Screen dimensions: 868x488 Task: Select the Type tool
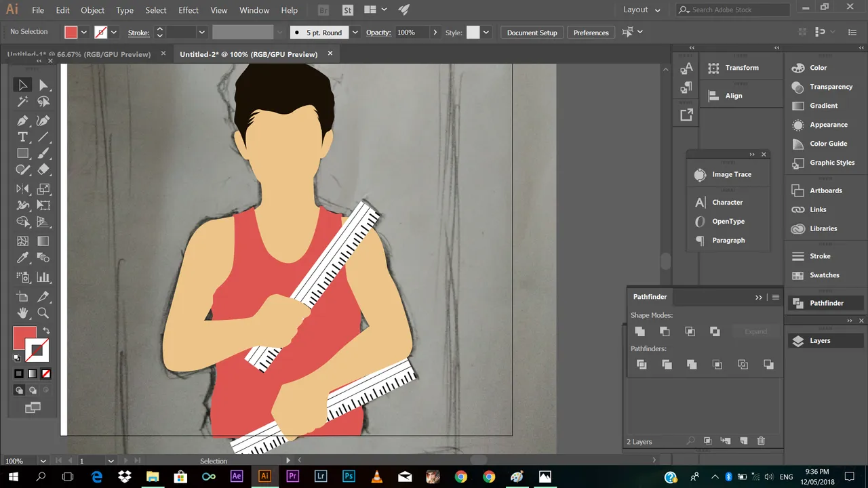pos(22,137)
